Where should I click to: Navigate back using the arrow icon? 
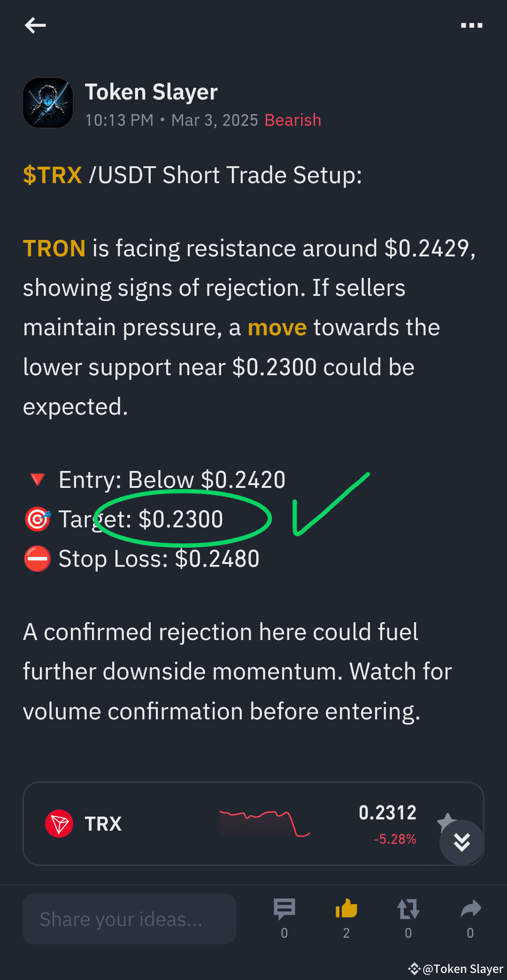point(35,26)
